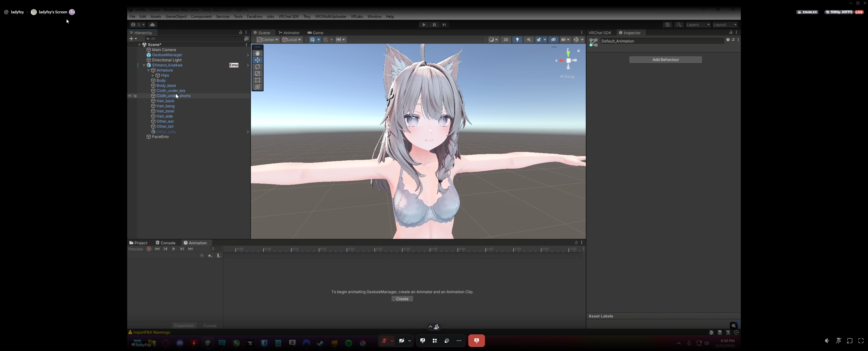The width and height of the screenshot is (868, 351).
Task: Toggle visibility eye for Cloth_under_shorts
Action: pyautogui.click(x=130, y=96)
